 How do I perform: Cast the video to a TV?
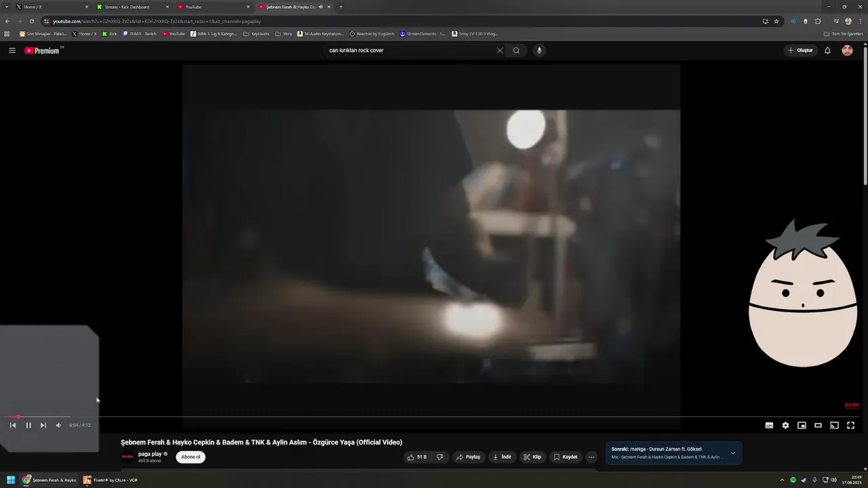pos(834,425)
